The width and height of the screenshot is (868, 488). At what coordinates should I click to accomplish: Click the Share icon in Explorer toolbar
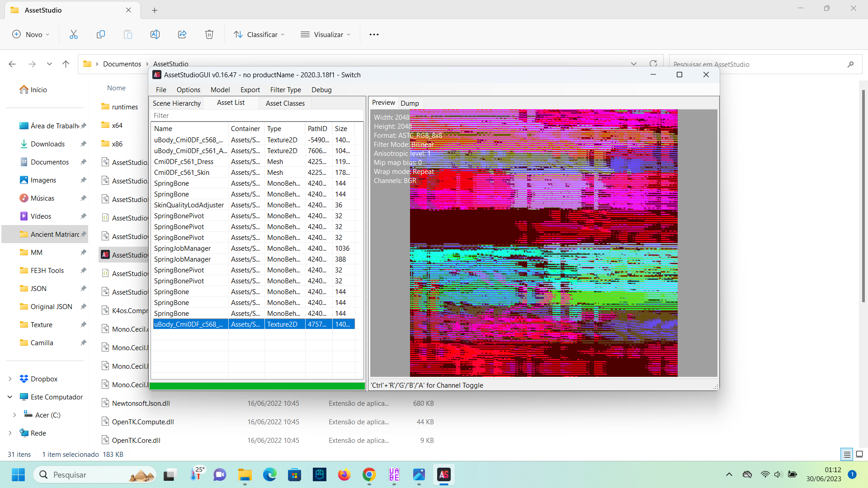pyautogui.click(x=182, y=34)
